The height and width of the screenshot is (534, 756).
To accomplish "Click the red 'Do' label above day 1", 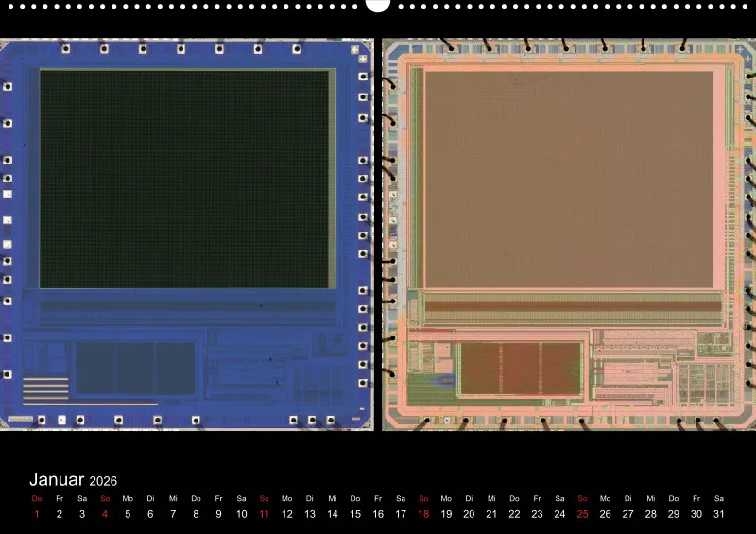I will (x=37, y=498).
